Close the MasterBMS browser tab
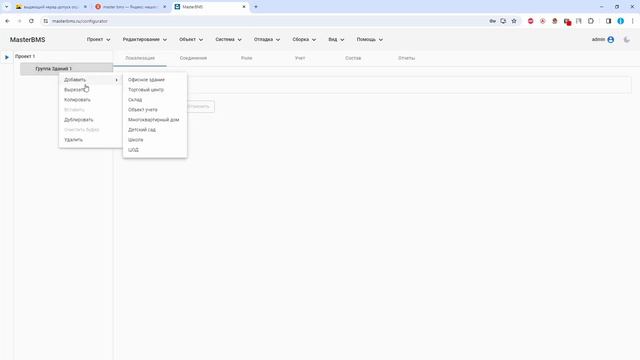 point(244,7)
